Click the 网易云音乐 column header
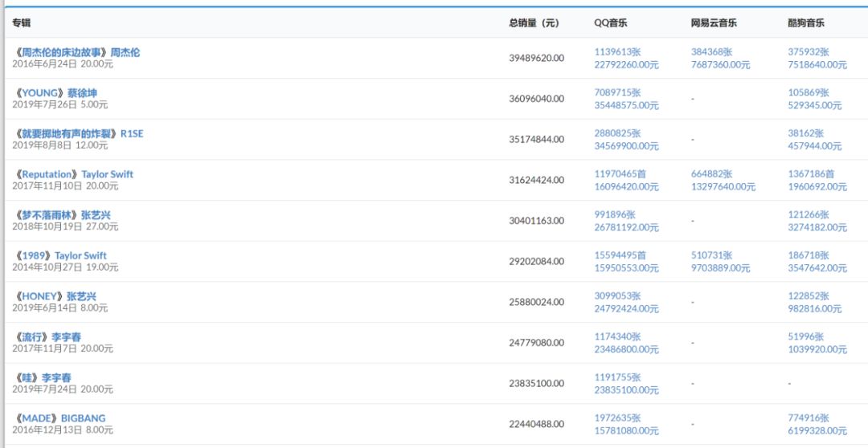Screen dimensions: 868x448 (x=714, y=22)
